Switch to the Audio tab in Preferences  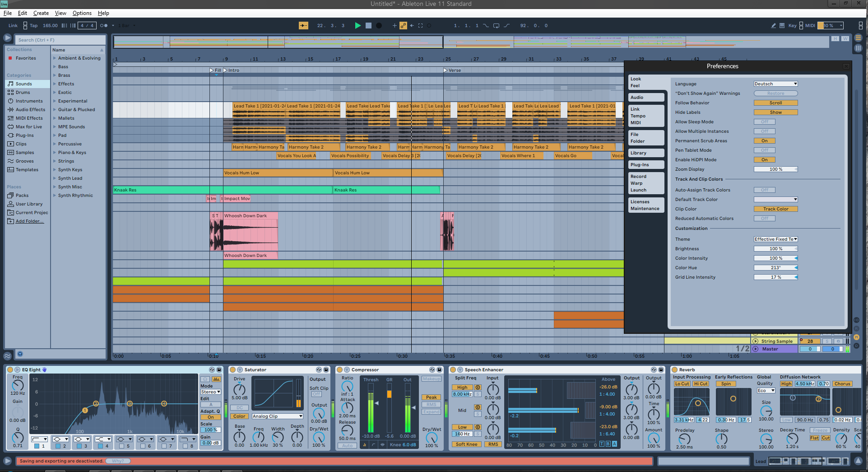click(x=646, y=98)
